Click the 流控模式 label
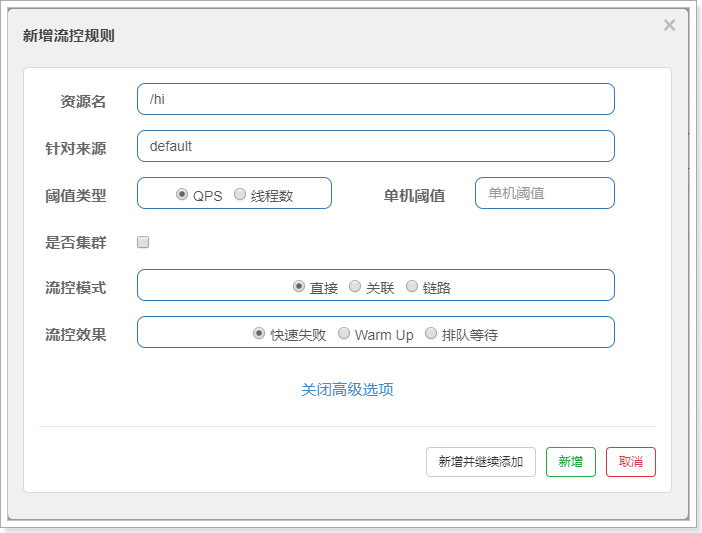The image size is (702, 533). click(76, 287)
